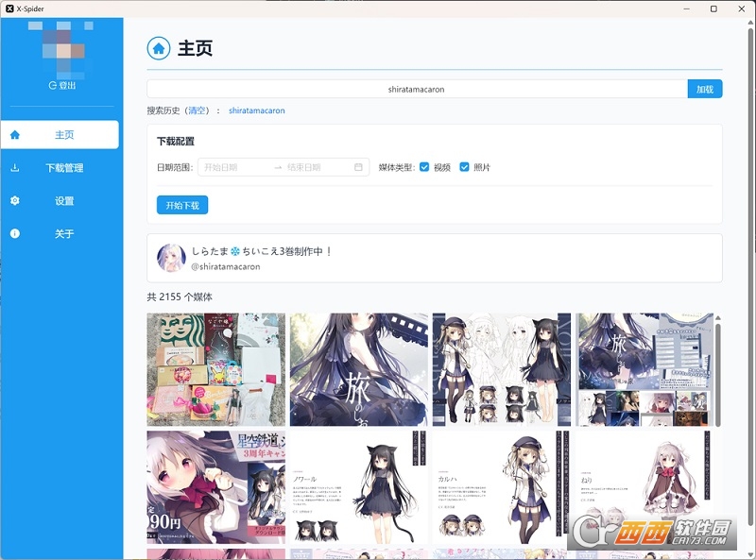Click the 开始下载 button

coord(182,205)
